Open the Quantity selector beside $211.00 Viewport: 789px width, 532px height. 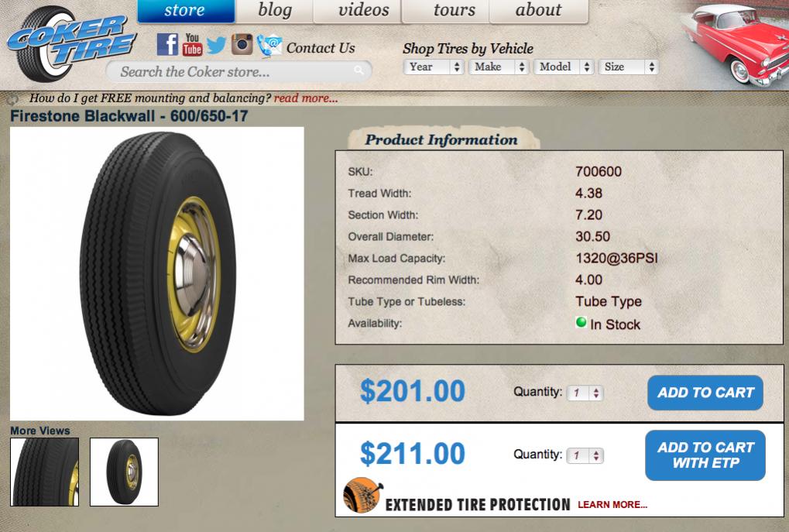pyautogui.click(x=585, y=456)
